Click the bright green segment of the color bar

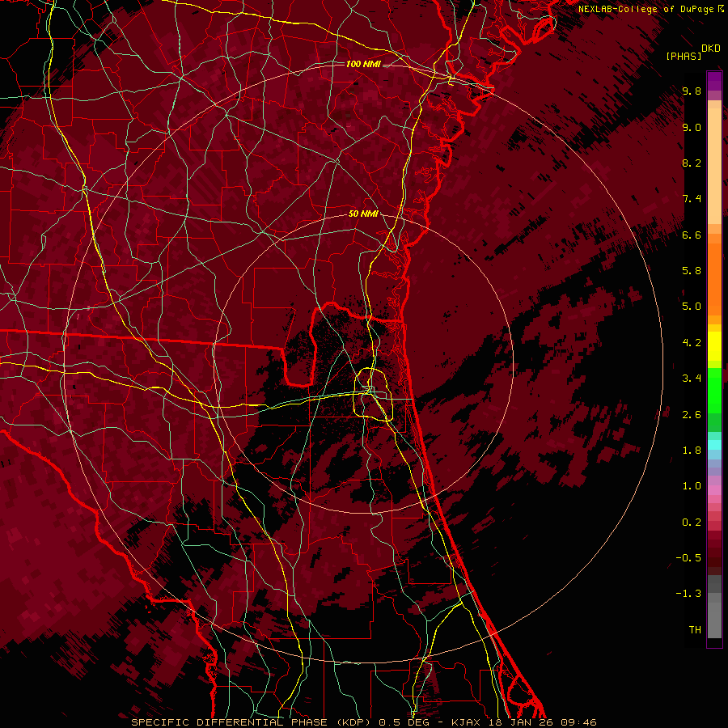point(714,389)
